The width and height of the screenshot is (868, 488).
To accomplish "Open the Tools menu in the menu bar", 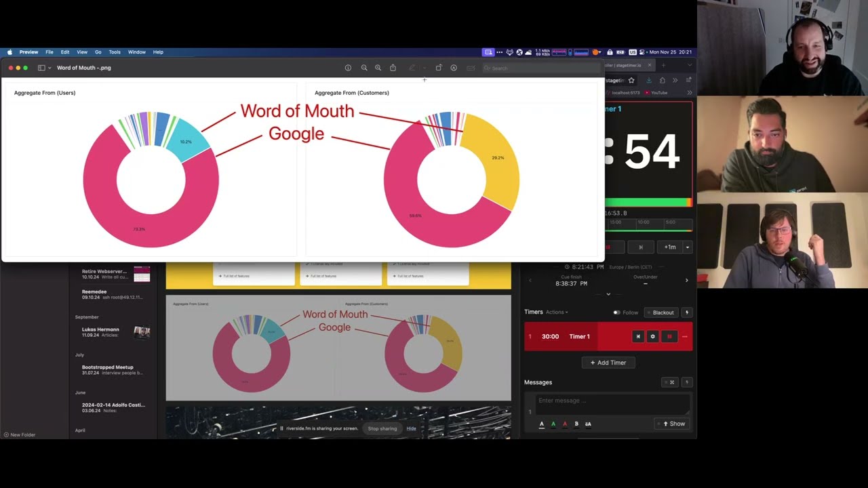I will [114, 52].
